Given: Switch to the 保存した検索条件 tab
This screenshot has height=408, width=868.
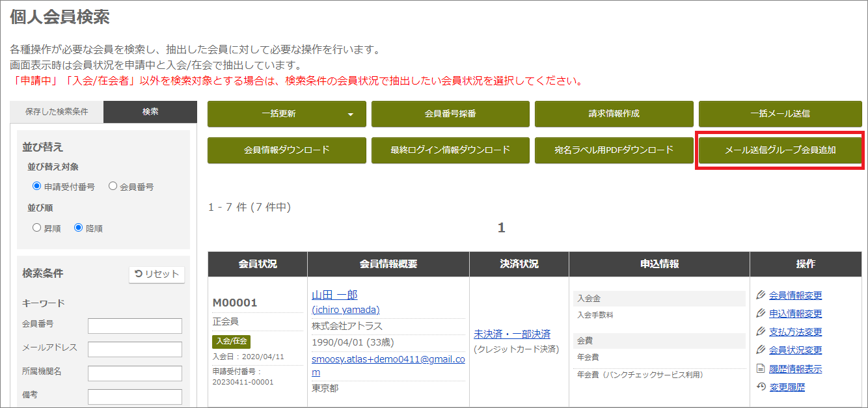Looking at the screenshot, I should click(57, 112).
